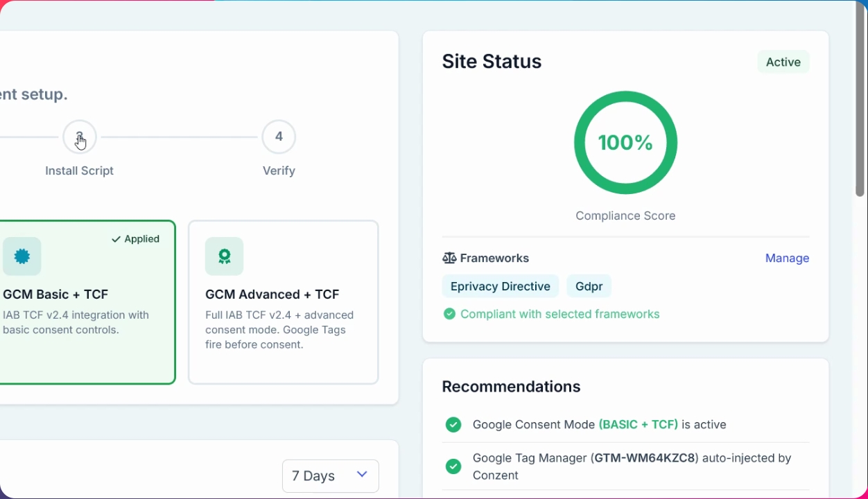This screenshot has height=499, width=868.
Task: Select the GCM Advanced + TCF card
Action: point(284,302)
